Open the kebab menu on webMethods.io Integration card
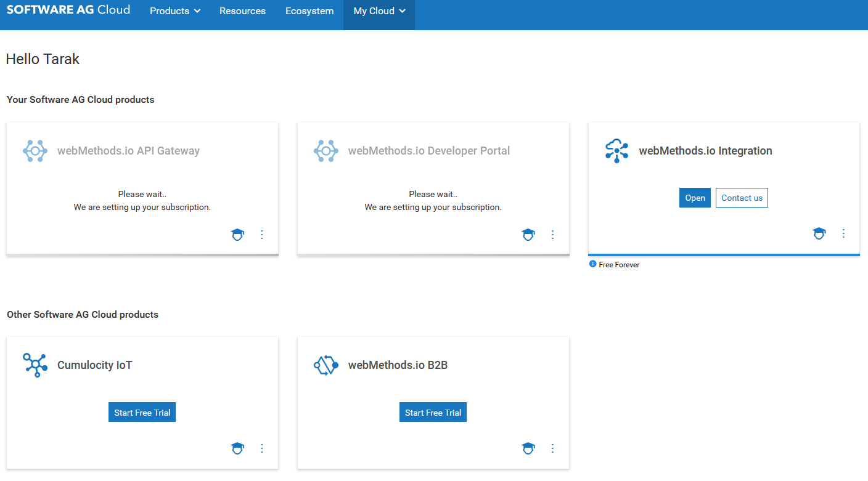 pyautogui.click(x=843, y=233)
